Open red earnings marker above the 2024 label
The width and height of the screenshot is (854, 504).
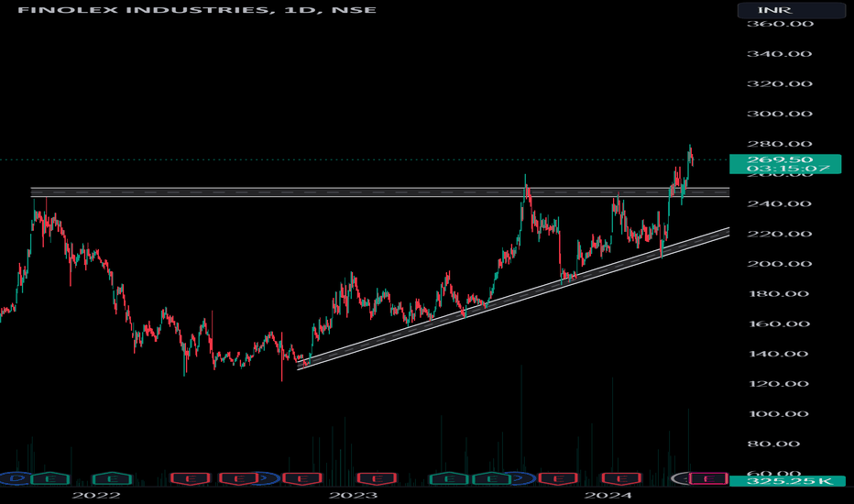pos(621,479)
